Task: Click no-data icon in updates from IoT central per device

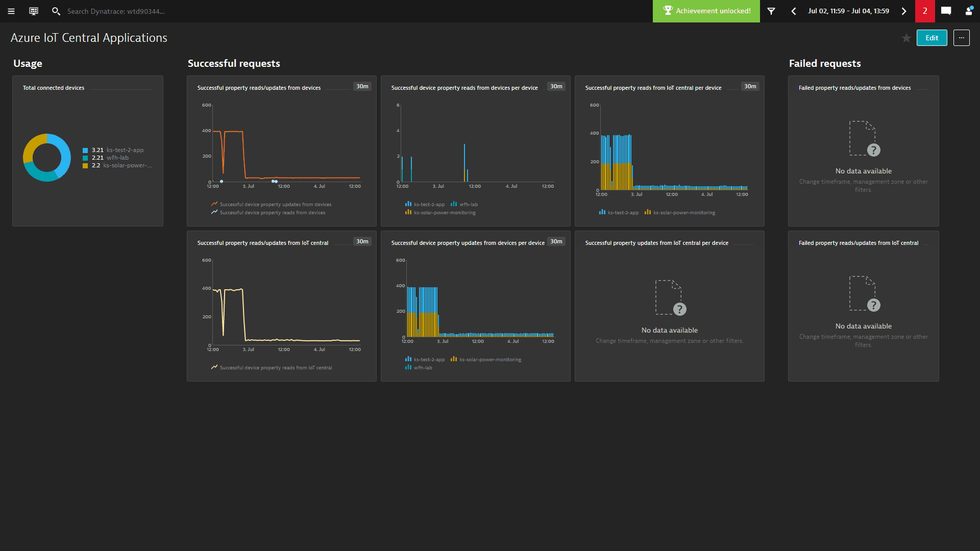Action: point(670,298)
